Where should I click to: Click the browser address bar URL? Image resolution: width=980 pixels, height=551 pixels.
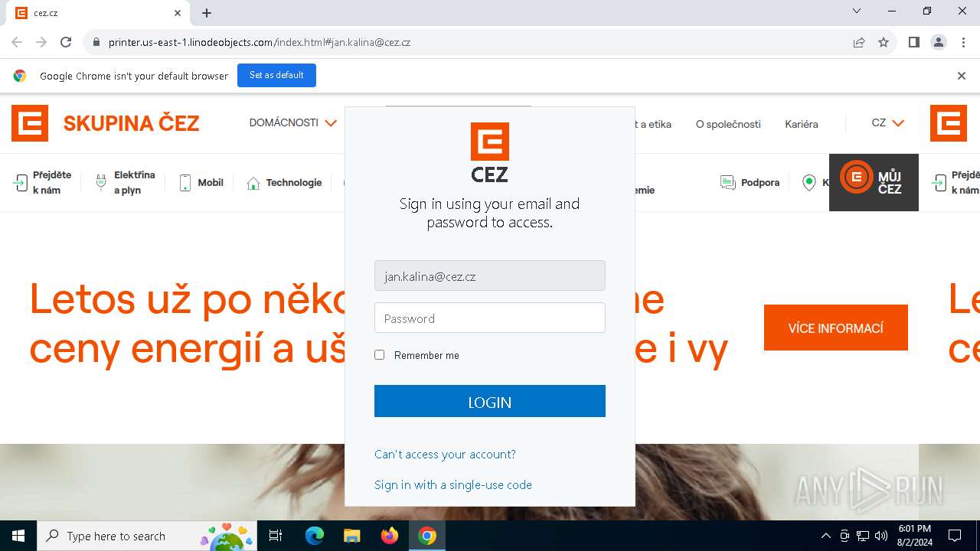coord(260,42)
